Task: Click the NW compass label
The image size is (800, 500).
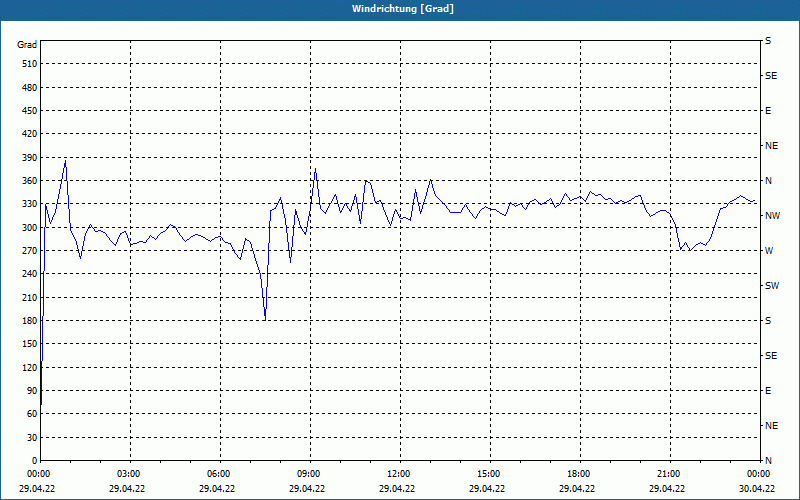Action: (x=773, y=216)
